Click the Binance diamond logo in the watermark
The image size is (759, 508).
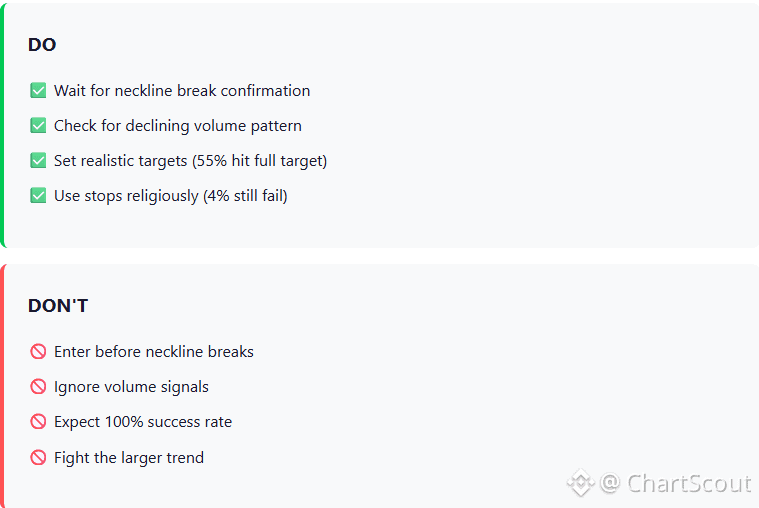(x=581, y=484)
